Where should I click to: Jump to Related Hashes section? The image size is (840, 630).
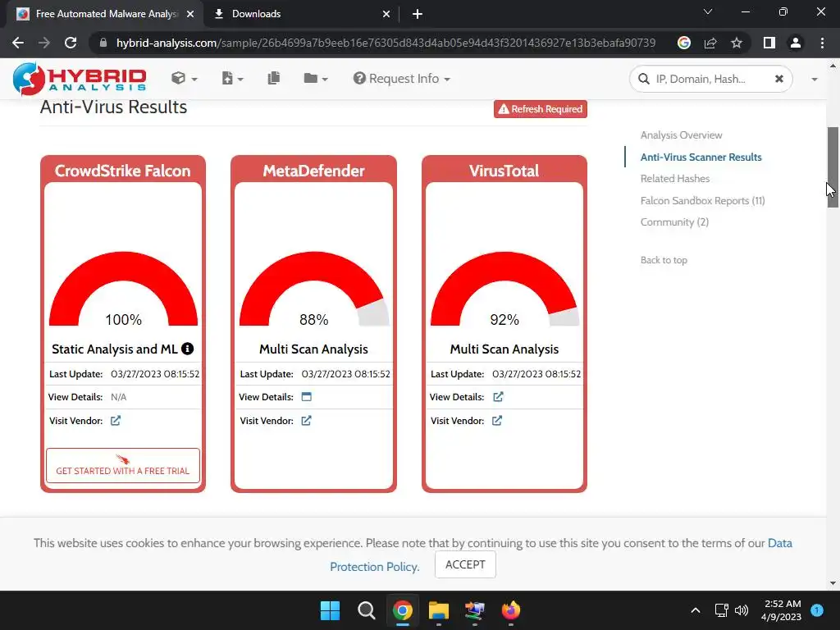coord(675,178)
